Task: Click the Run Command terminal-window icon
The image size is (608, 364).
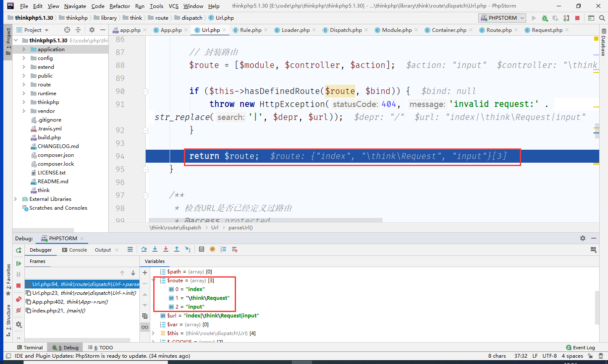Action: point(591,18)
